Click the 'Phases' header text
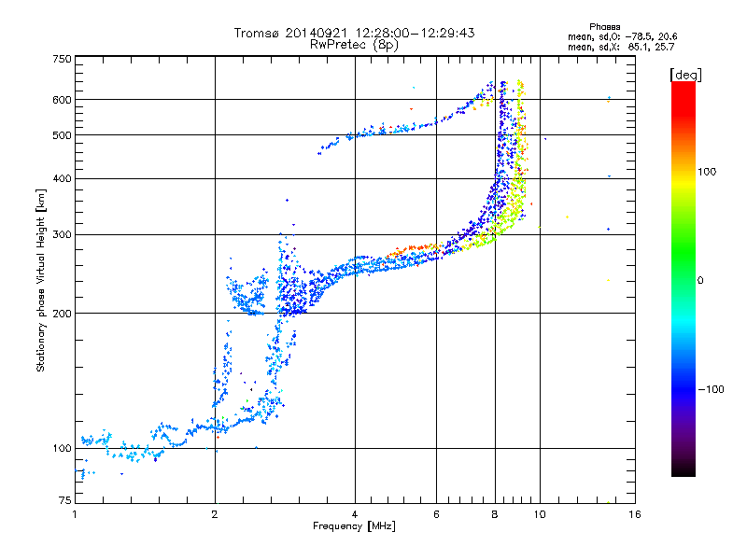This screenshot has height=560, width=747. [x=604, y=27]
